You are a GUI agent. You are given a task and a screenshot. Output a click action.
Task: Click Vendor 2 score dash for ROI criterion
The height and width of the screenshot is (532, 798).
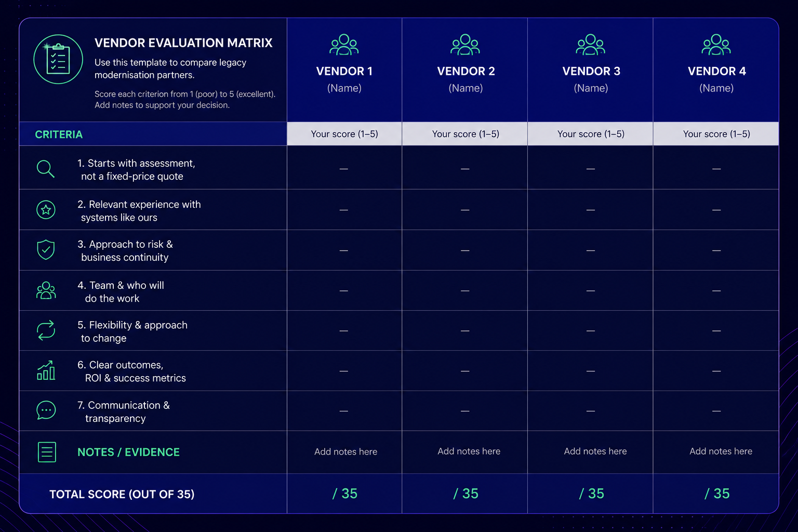(465, 371)
